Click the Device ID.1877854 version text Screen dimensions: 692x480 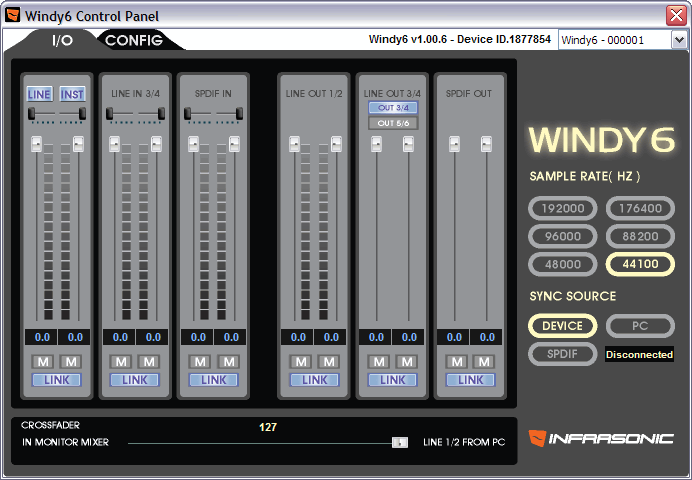click(459, 39)
